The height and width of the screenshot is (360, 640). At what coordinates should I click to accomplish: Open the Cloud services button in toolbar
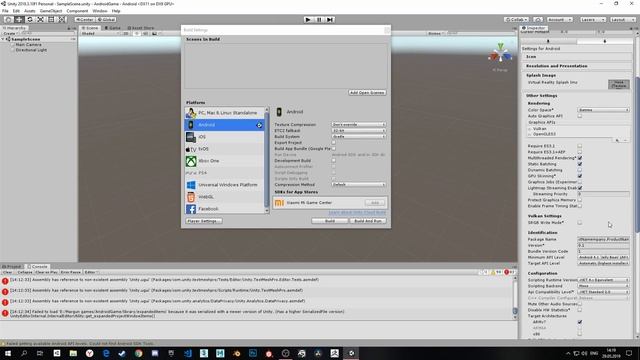tap(538, 20)
